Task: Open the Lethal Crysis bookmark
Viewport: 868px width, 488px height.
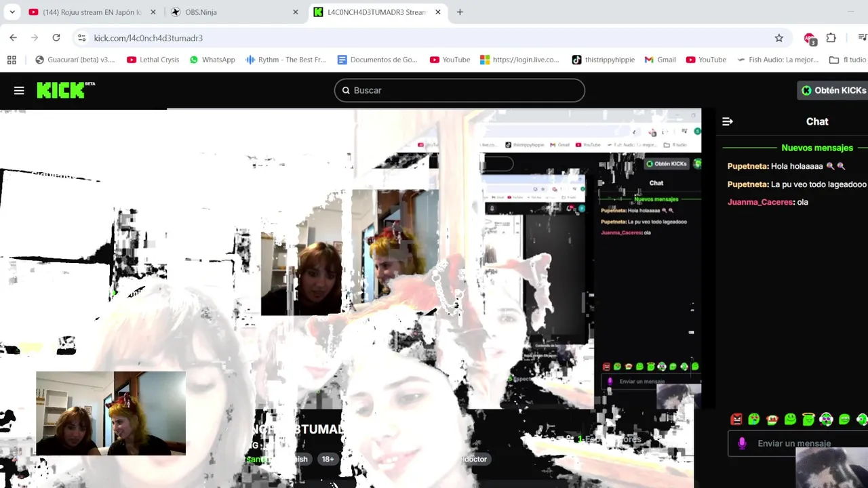Action: (153, 60)
